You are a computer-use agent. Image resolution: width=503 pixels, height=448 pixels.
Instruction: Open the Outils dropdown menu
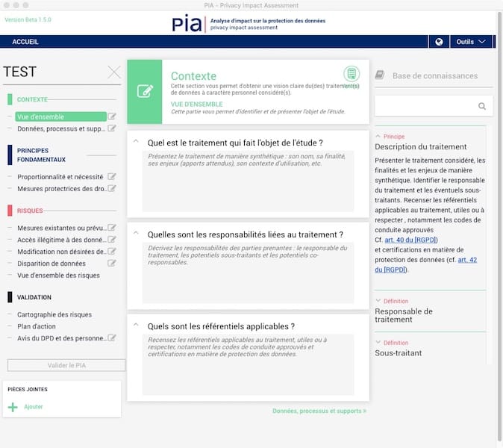tap(471, 42)
